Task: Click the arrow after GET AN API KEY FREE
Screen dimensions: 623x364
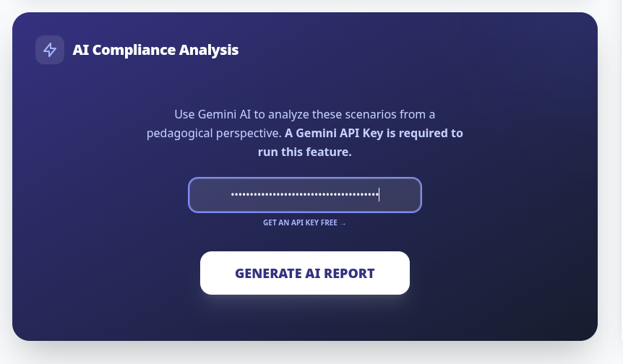Action: tap(343, 223)
